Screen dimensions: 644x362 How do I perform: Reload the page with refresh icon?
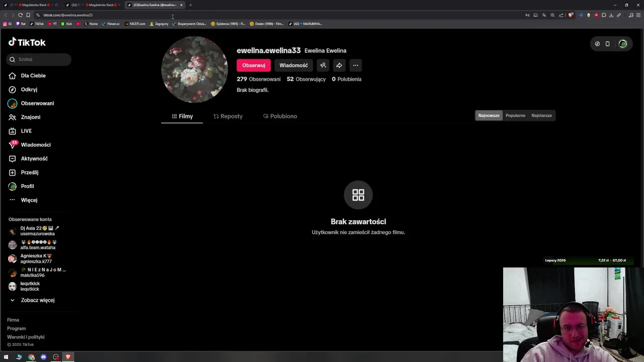point(20,15)
